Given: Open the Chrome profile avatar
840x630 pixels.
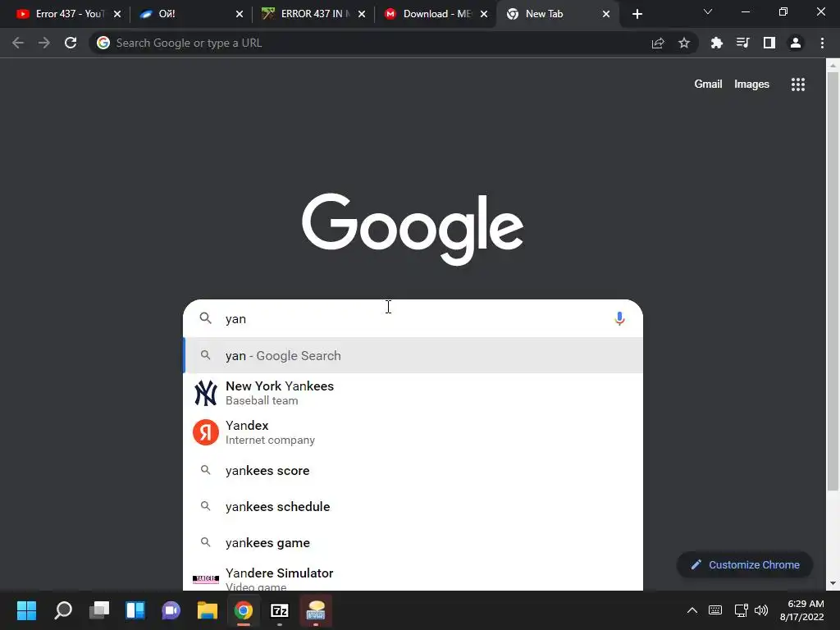Looking at the screenshot, I should [796, 43].
